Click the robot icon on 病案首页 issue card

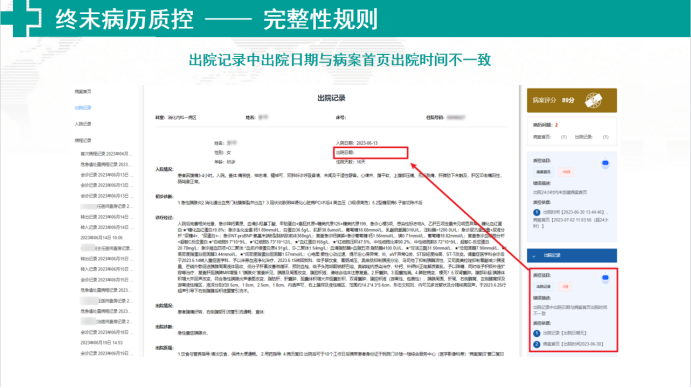tap(605, 163)
